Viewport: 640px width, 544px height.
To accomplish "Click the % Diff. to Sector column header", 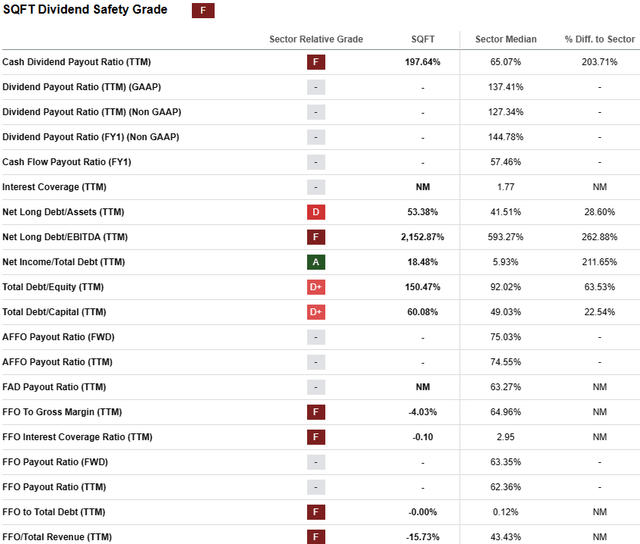I will coord(600,39).
